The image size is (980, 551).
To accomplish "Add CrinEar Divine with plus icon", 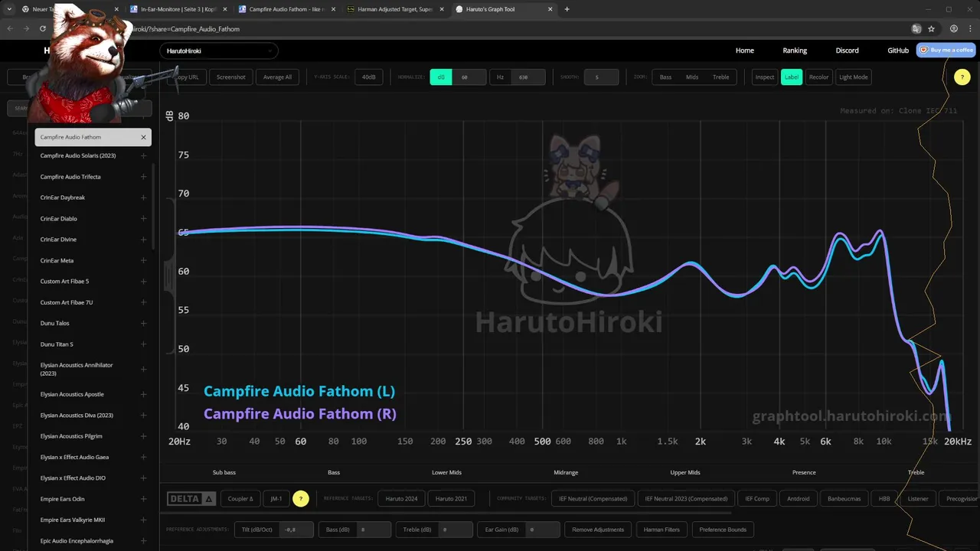I will click(x=143, y=240).
